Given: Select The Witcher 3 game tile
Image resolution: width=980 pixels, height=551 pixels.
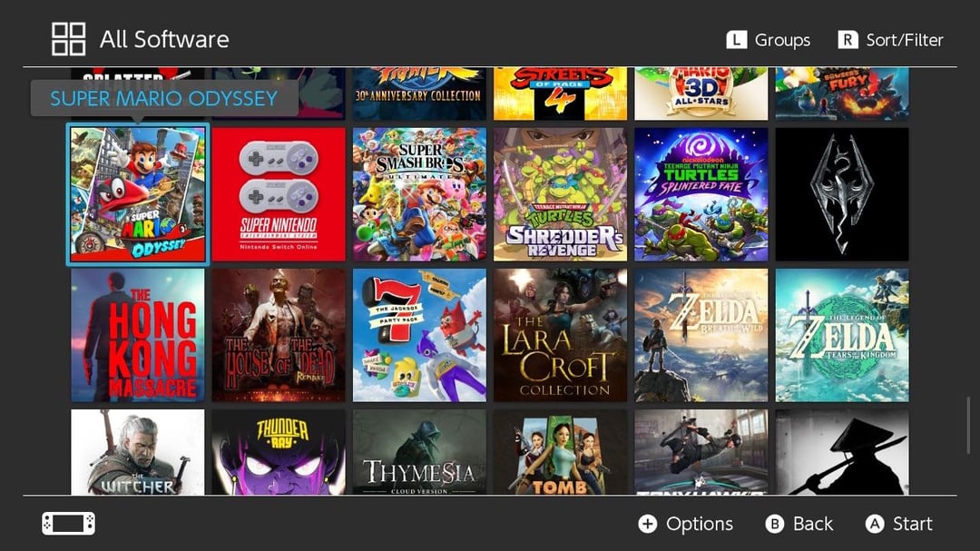Looking at the screenshot, I should pos(138,452).
